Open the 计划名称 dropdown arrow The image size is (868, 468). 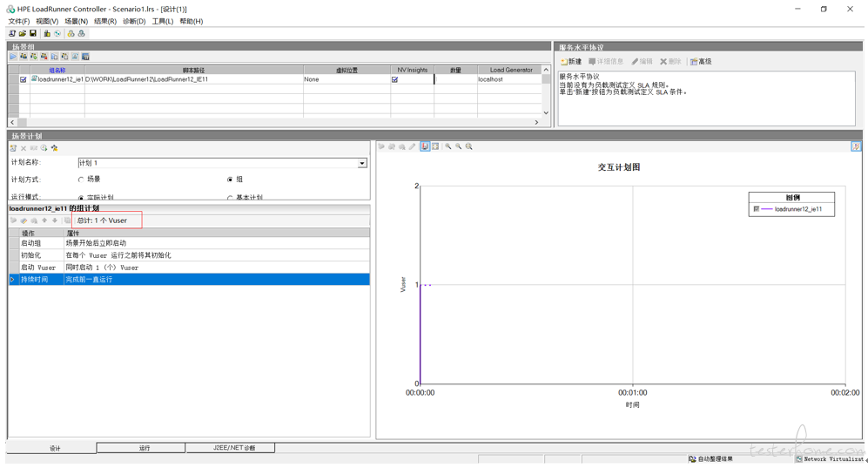pos(362,163)
